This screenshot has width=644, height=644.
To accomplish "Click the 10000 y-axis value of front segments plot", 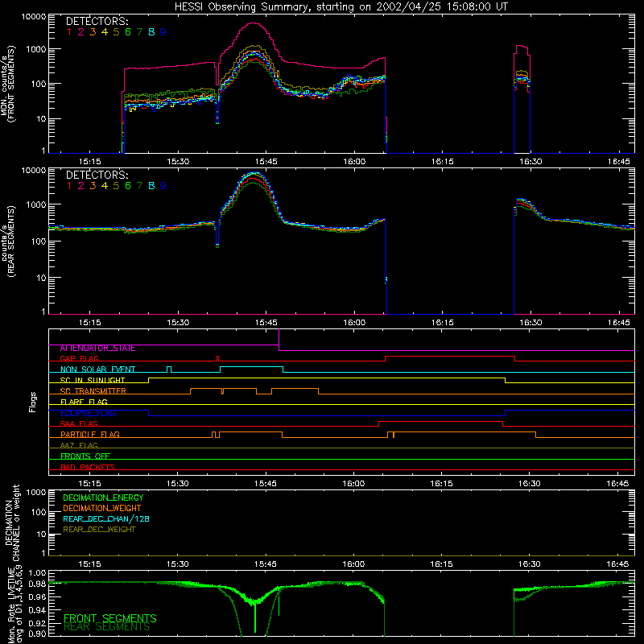I will tap(34, 16).
